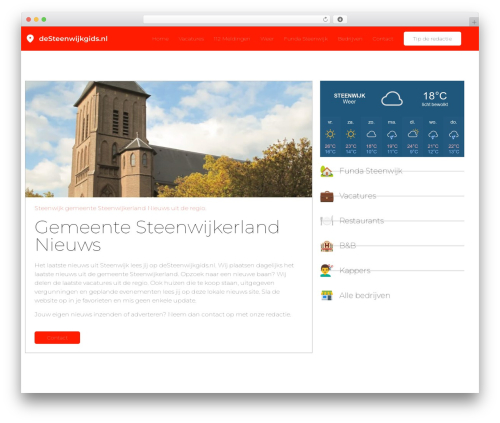This screenshot has width=500, height=423.
Task: Click the cloud icon for zo. forecast
Action: 371,134
